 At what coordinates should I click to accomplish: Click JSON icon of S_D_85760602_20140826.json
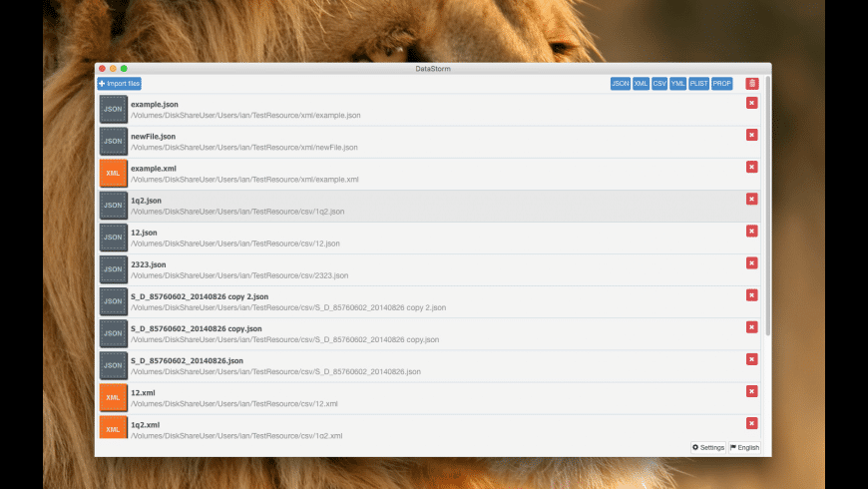[114, 366]
